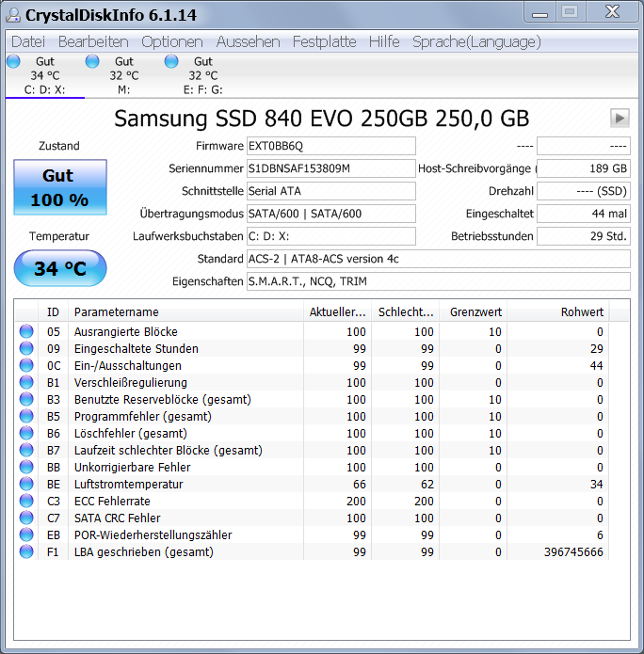The width and height of the screenshot is (644, 654).
Task: Click the Eingeschaltet value 44 mal
Action: click(584, 214)
